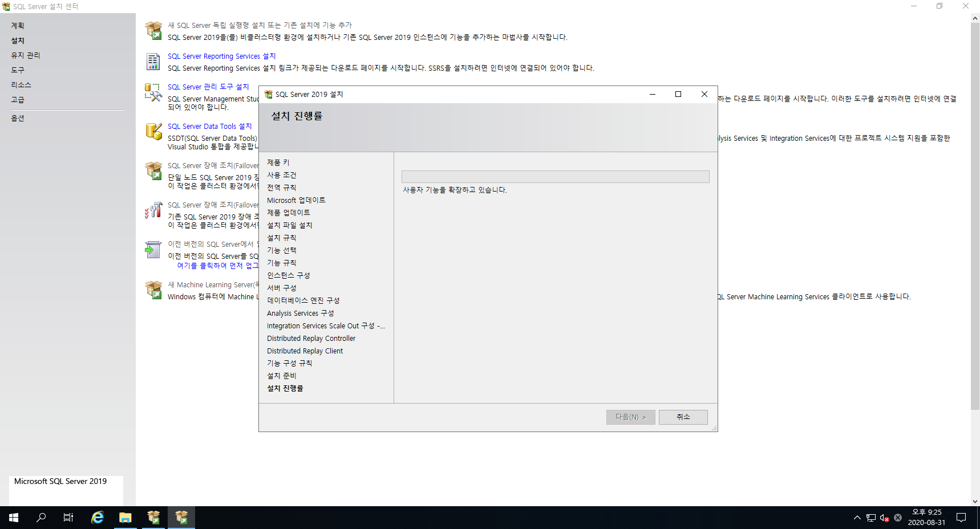Select 유지 관리 in the sidebar
This screenshot has width=980, height=529.
pos(26,55)
